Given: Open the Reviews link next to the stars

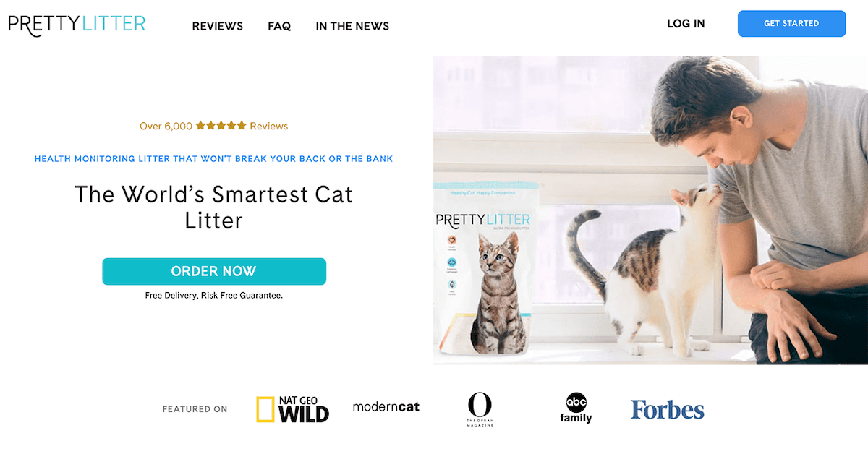Looking at the screenshot, I should (x=268, y=125).
